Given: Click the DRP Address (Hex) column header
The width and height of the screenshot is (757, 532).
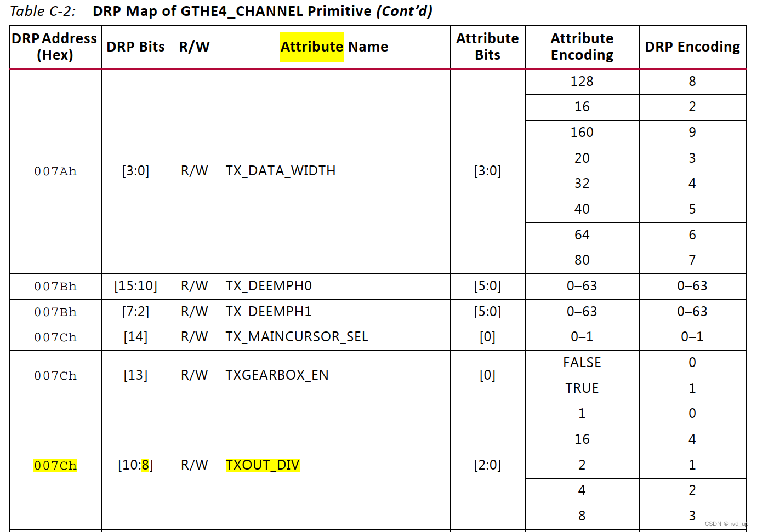Looking at the screenshot, I should click(x=55, y=47).
